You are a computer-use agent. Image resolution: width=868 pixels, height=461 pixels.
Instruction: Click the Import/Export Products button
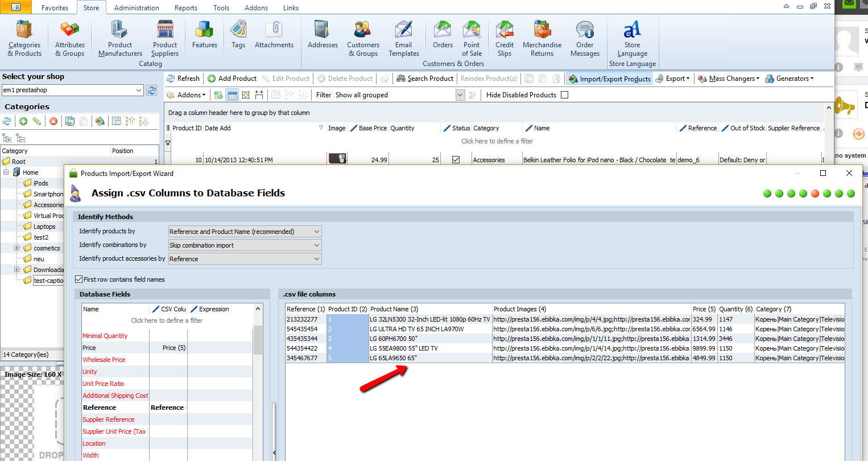click(x=609, y=79)
